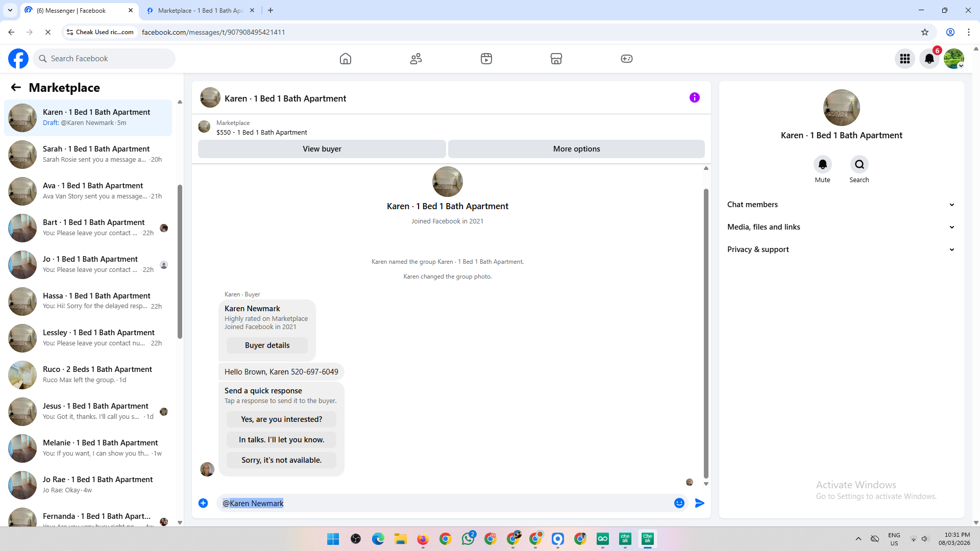Open the plus attachment button beside composer
Viewport: 980px width, 551px height.
pos(203,503)
